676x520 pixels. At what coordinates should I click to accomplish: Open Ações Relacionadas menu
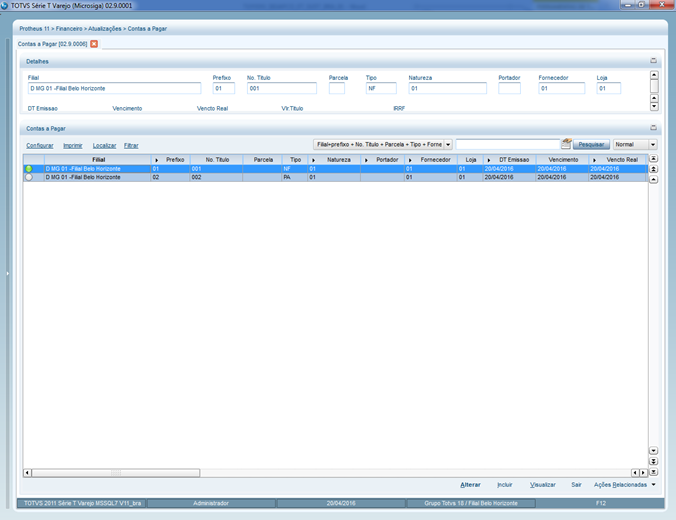pos(620,485)
